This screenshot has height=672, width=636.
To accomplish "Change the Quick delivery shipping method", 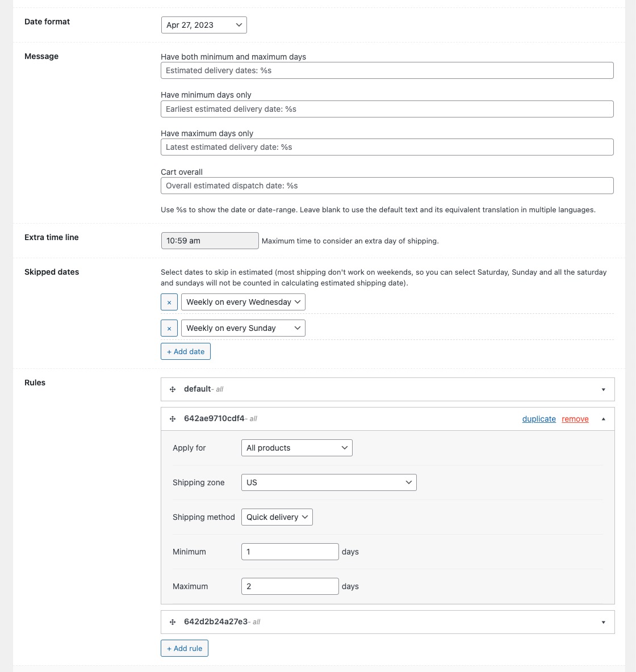I will pyautogui.click(x=277, y=517).
